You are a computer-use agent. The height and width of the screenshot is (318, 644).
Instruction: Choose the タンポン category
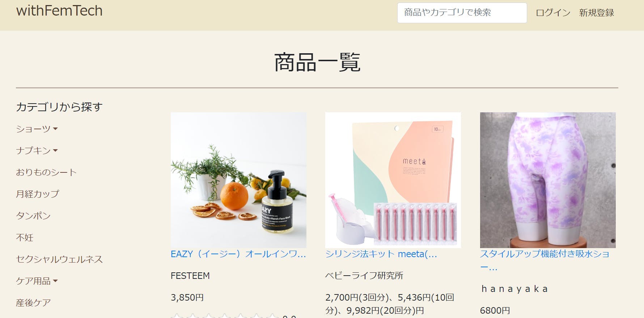(x=33, y=216)
